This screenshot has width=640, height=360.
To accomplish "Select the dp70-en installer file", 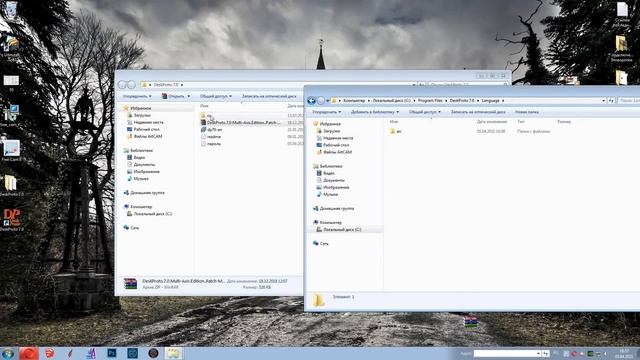I will [x=211, y=129].
